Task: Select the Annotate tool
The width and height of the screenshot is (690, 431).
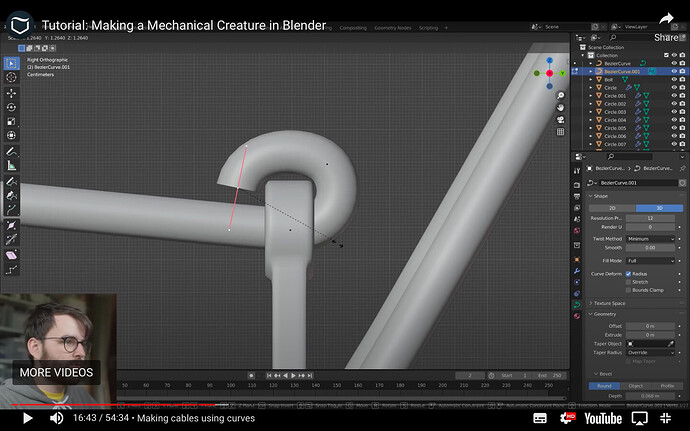Action: tap(11, 151)
